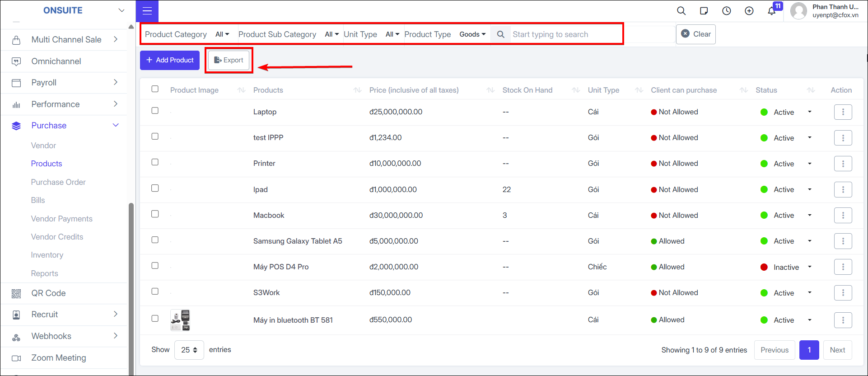Open Máy in bluetooth BT 581 product thumbnail
Screen dimensions: 868x376
pos(180,320)
